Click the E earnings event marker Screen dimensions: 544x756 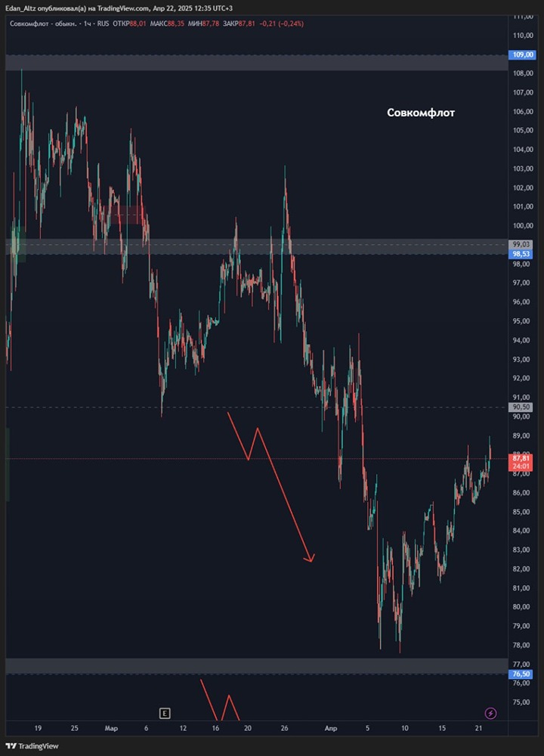click(x=165, y=713)
